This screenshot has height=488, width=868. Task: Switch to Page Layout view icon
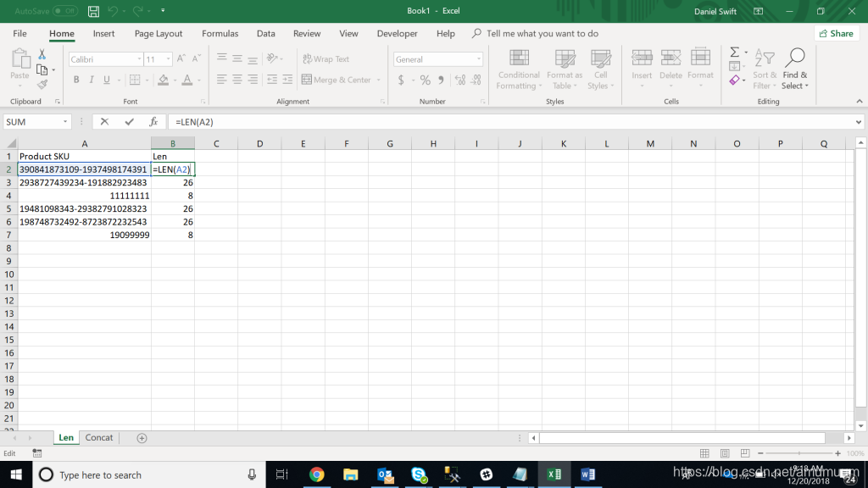[725, 453]
